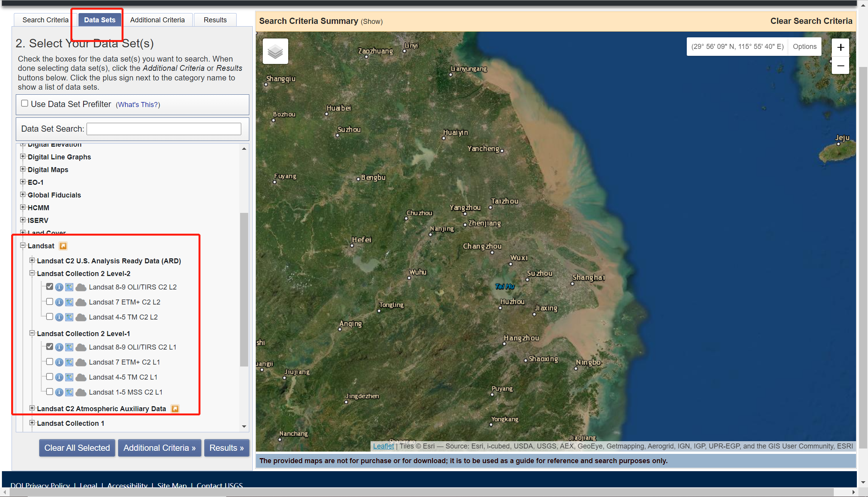Click orange flag icon next to Landsat category
The width and height of the screenshot is (868, 497).
(x=63, y=246)
